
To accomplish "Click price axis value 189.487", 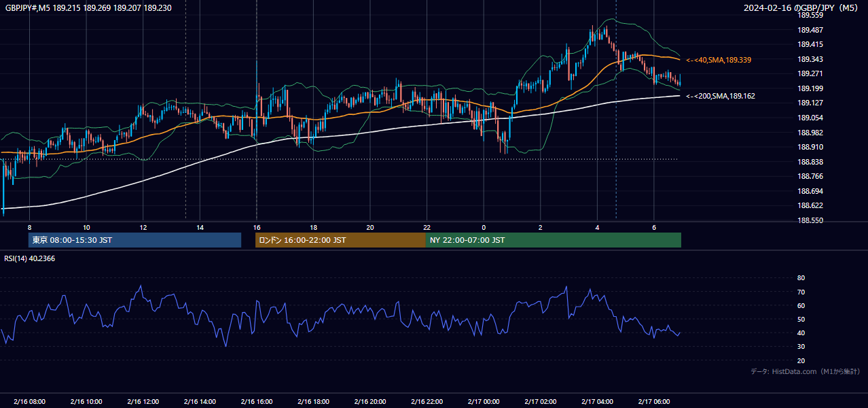I will [x=810, y=30].
